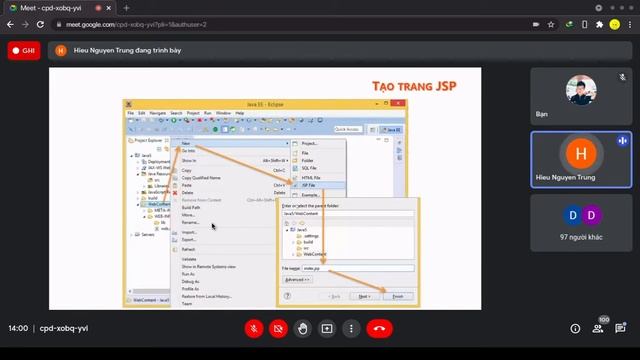Image resolution: width=640 pixels, height=360 pixels.
Task: Click the meeting code cpd-xobq-yvl text
Action: point(64,328)
